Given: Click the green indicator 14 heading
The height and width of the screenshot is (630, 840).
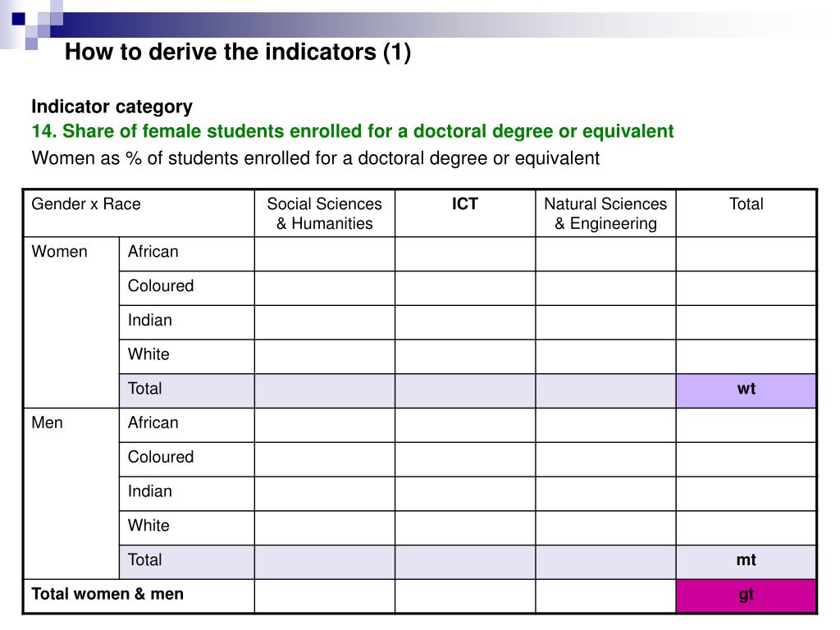Looking at the screenshot, I should (353, 131).
